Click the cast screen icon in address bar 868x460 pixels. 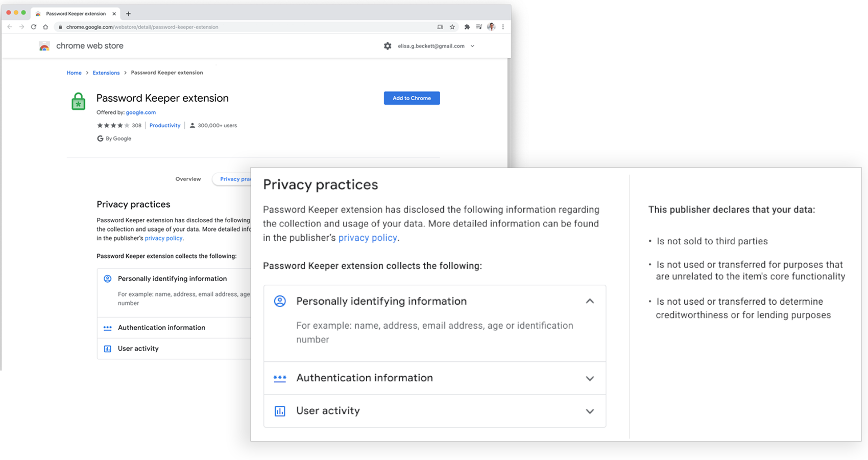[440, 27]
